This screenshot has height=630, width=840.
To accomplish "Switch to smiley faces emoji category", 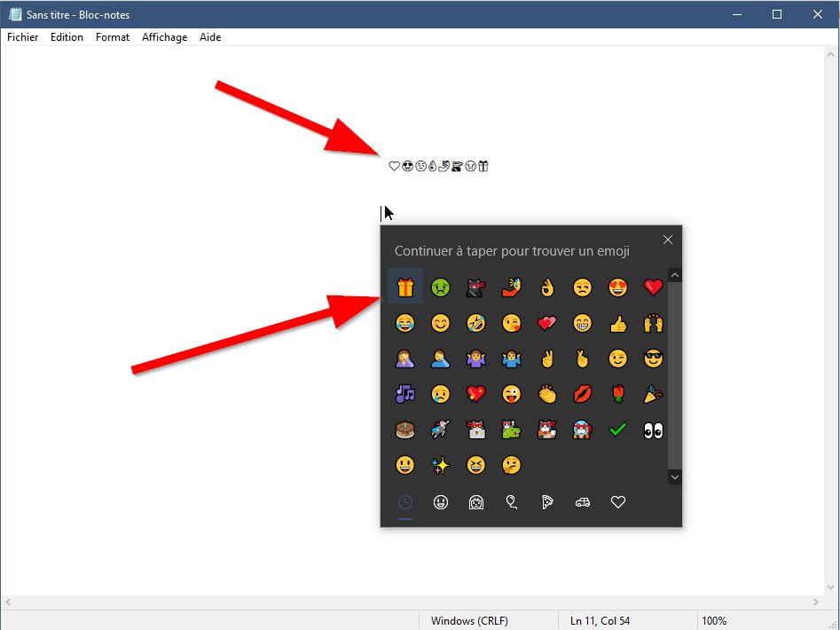I will (x=440, y=502).
